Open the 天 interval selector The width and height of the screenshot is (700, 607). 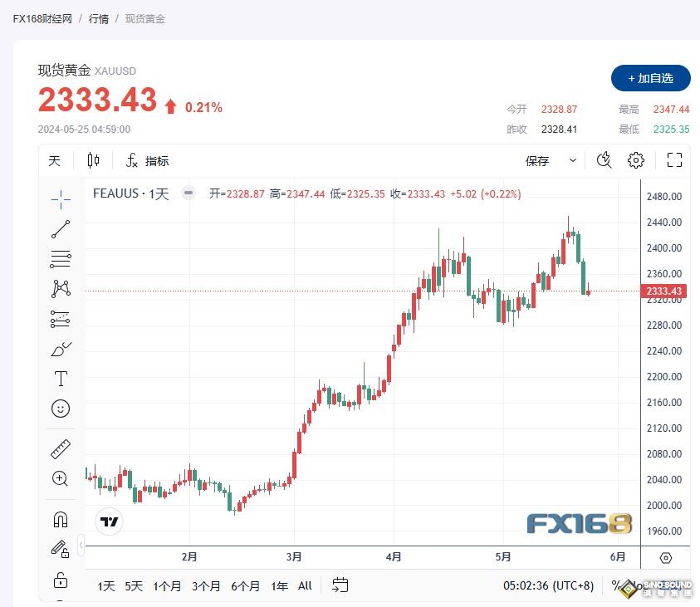[54, 160]
